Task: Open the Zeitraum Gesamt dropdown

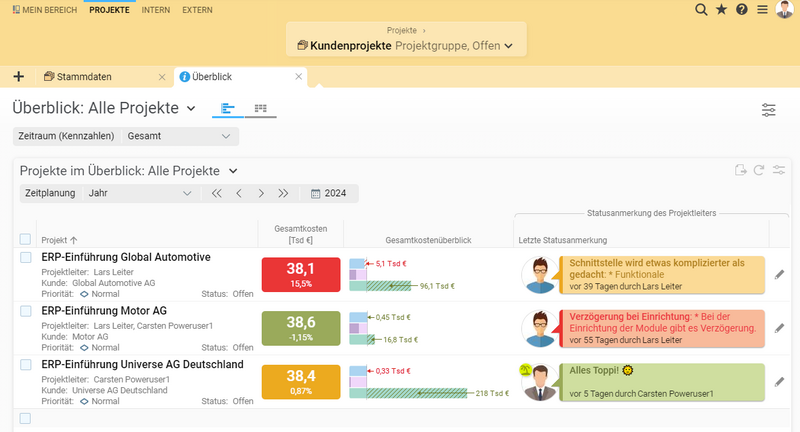Action: point(179,136)
